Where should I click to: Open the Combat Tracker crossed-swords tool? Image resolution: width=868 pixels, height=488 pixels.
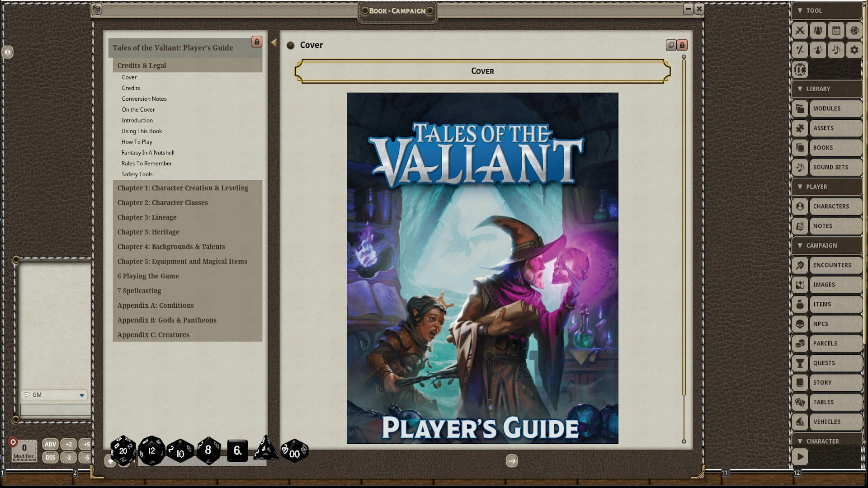point(800,31)
